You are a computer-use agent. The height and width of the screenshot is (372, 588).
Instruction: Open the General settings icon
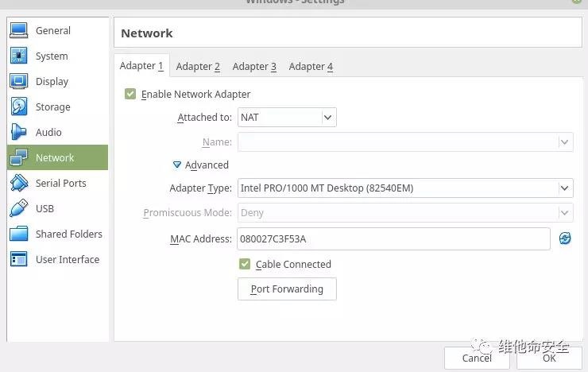tap(19, 31)
